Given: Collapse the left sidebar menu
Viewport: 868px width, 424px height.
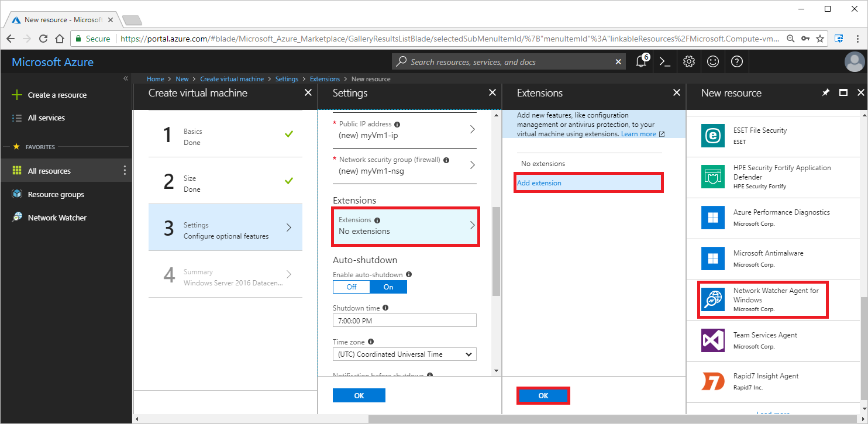Looking at the screenshot, I should pyautogui.click(x=126, y=78).
